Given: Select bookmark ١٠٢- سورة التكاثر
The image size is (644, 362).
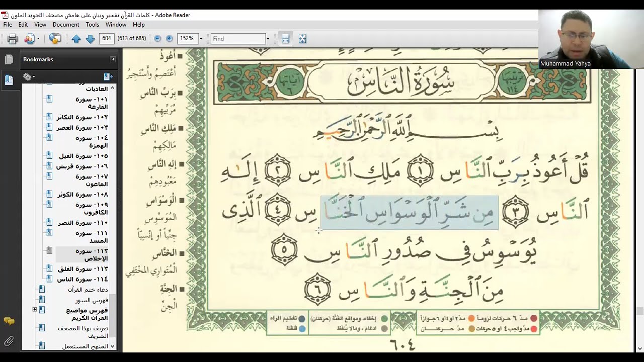Looking at the screenshot, I should [82, 117].
